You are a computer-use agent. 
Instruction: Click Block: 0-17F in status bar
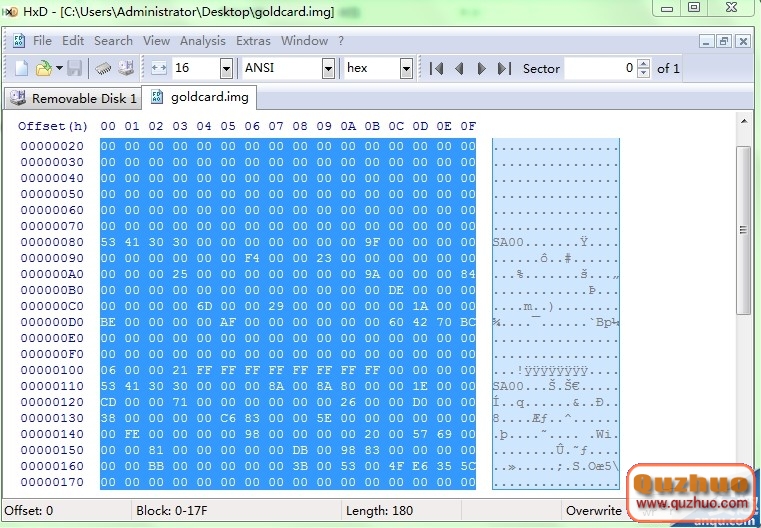tap(172, 511)
